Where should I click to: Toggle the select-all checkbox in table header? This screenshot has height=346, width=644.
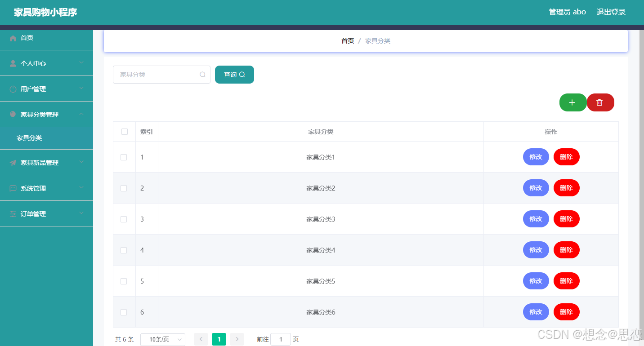(x=125, y=132)
